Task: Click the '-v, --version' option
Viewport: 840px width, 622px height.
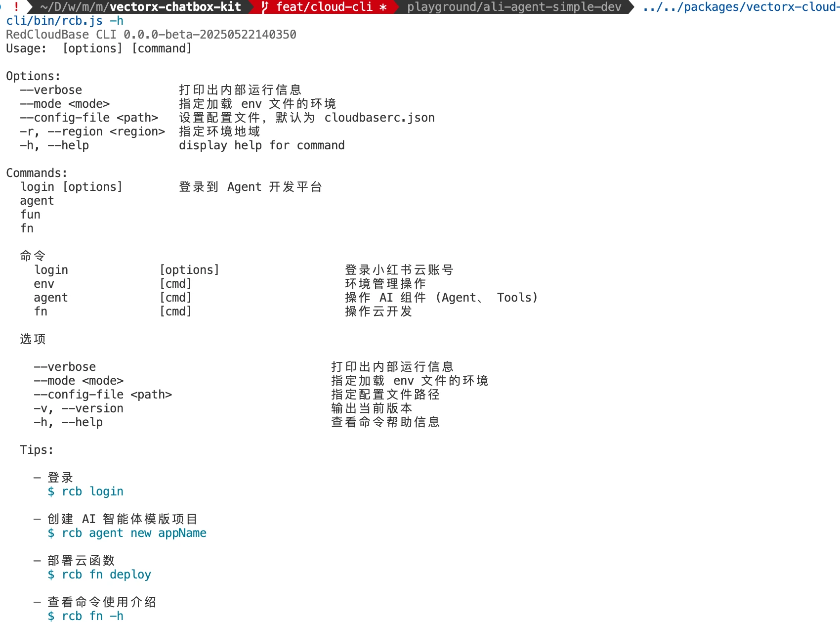Action: tap(79, 408)
